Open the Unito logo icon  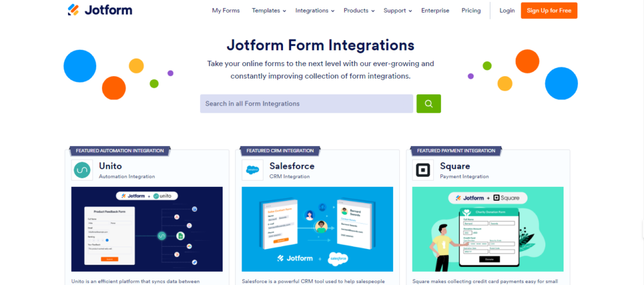click(x=82, y=170)
